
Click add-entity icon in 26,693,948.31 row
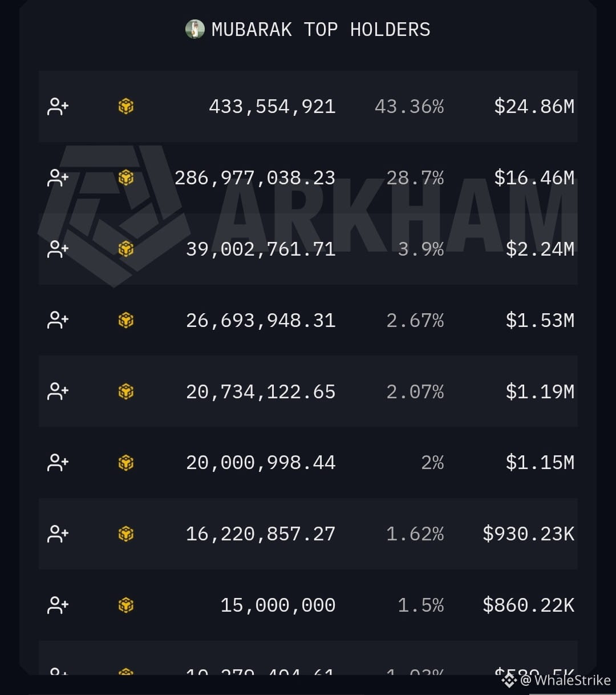point(58,321)
